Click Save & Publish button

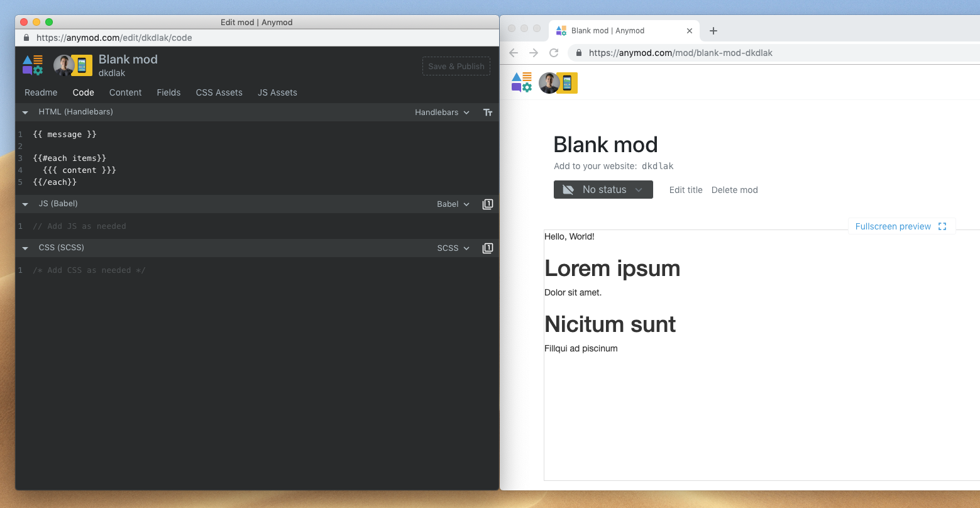(456, 67)
